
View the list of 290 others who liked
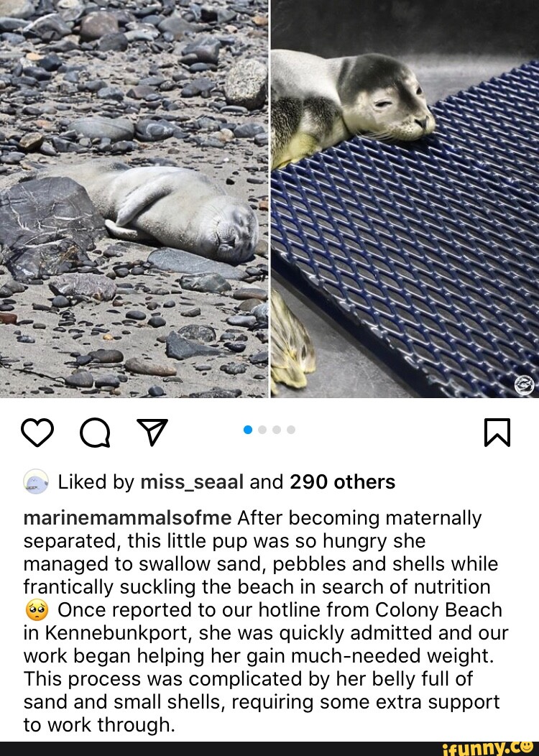click(342, 482)
